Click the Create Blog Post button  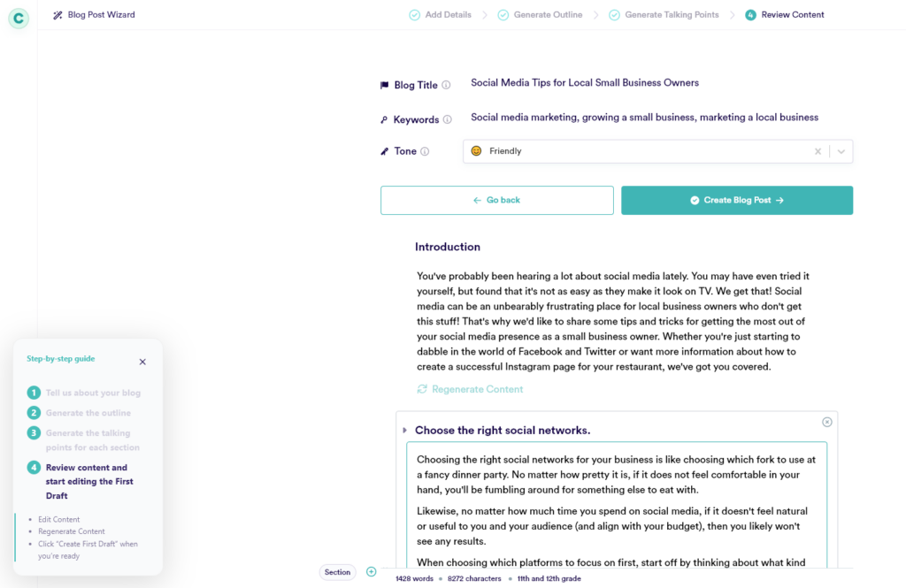tap(737, 200)
